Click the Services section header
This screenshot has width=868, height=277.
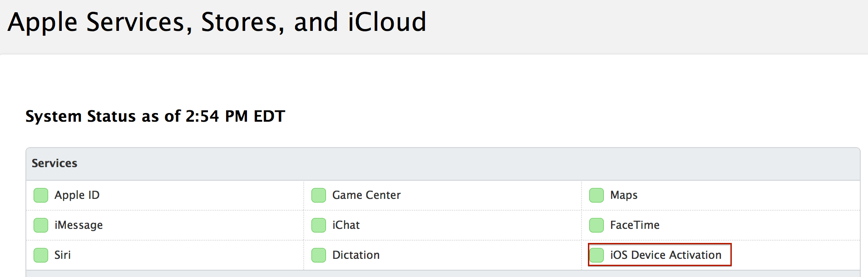pyautogui.click(x=54, y=163)
